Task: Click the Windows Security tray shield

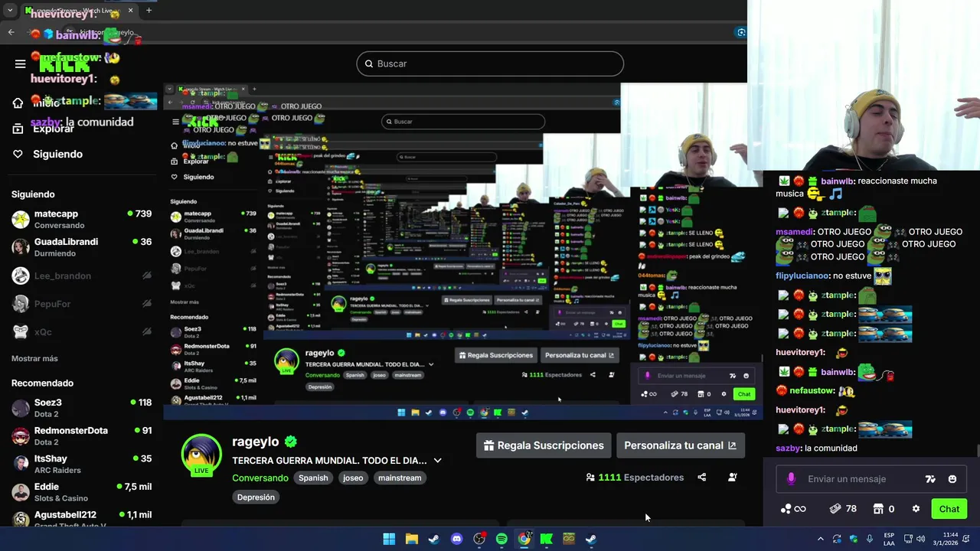Action: click(853, 539)
